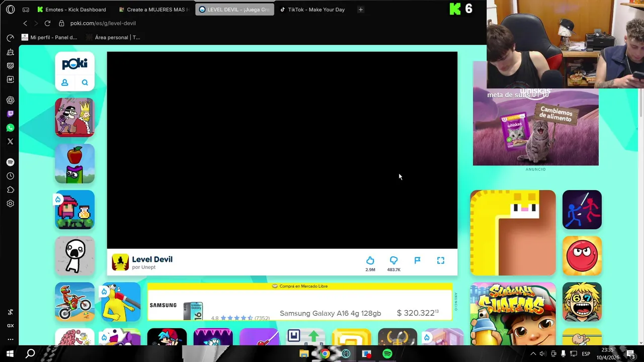The image size is (644, 362).
Task: Go back to previous page
Action: [x=25, y=23]
